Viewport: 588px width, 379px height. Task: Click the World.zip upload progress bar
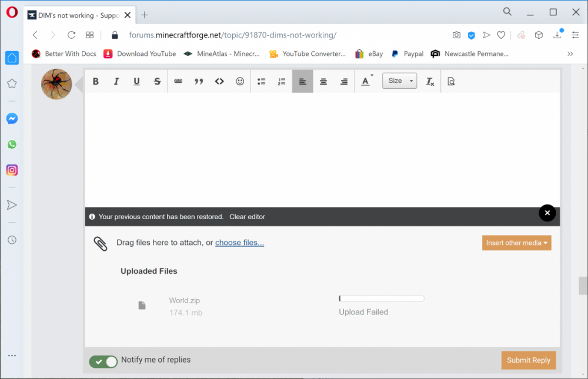coord(382,298)
